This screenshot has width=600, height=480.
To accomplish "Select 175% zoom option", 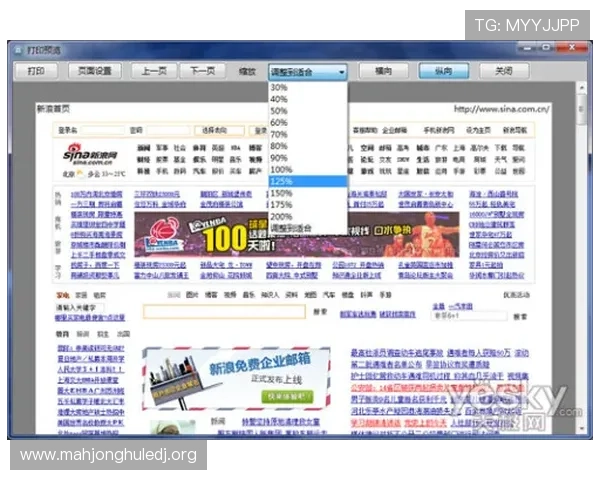I will tap(308, 205).
